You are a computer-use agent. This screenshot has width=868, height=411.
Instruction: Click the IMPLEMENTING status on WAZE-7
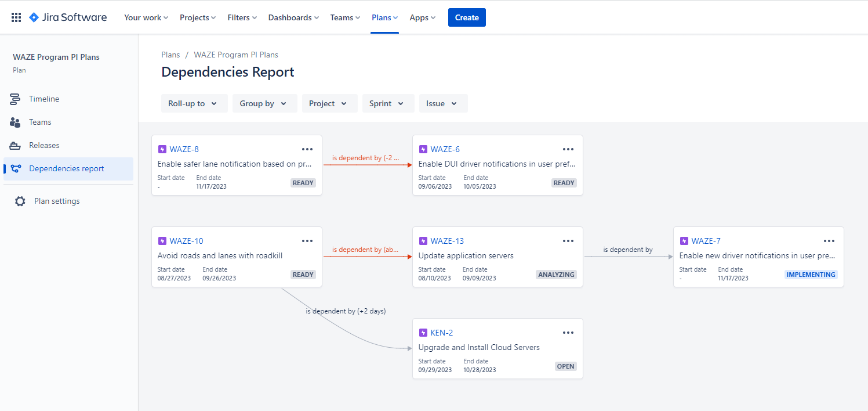pos(811,275)
